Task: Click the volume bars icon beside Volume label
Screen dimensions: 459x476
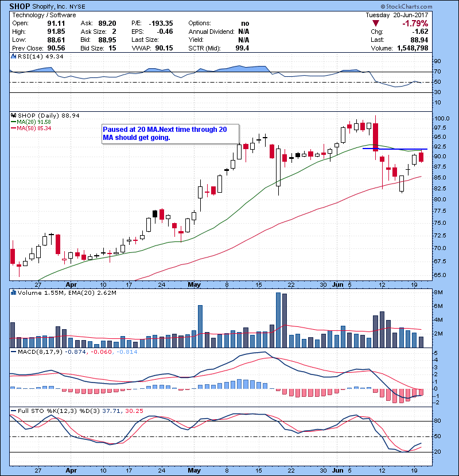Action: [x=13, y=292]
